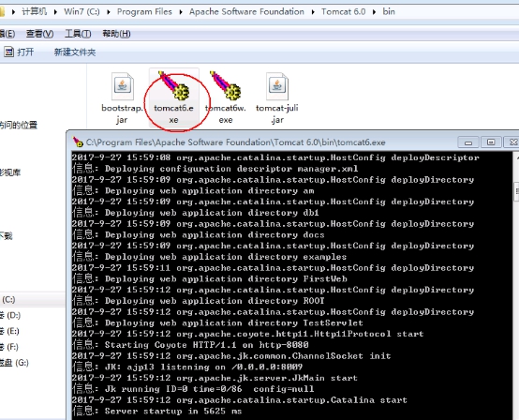Select the tomcat6w.exe file icon

pos(226,85)
